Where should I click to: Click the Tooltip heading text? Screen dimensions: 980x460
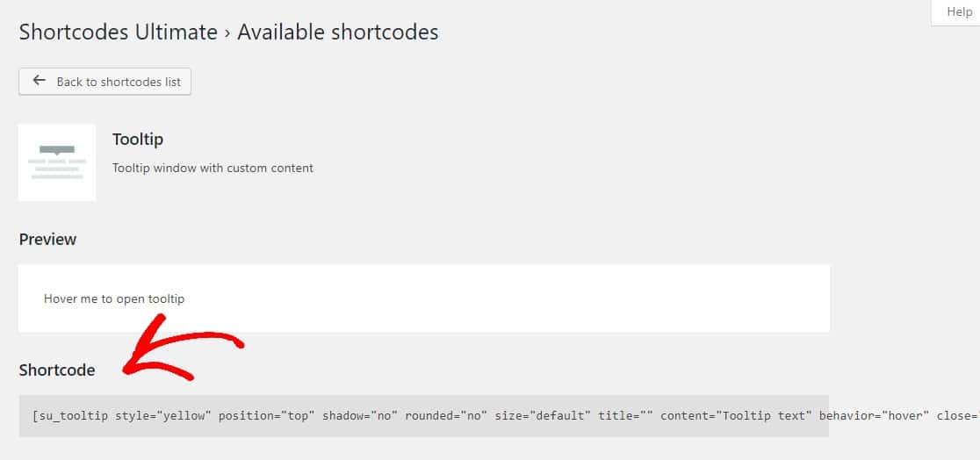point(138,139)
